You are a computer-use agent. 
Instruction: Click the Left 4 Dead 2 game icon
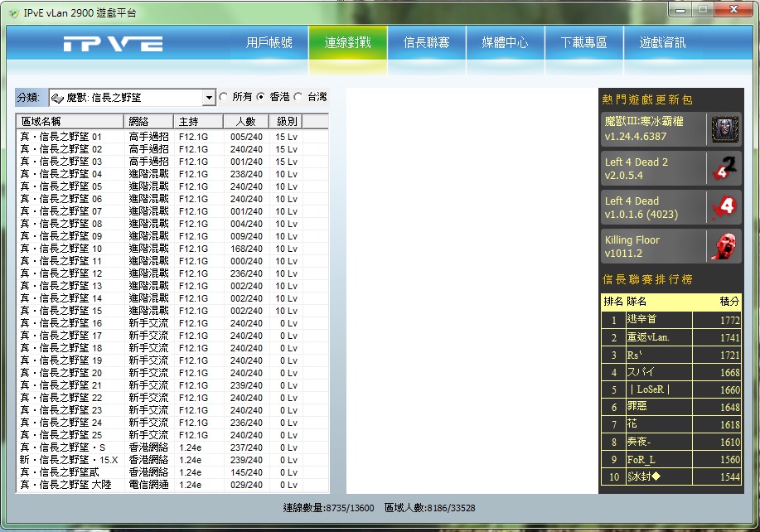(724, 169)
